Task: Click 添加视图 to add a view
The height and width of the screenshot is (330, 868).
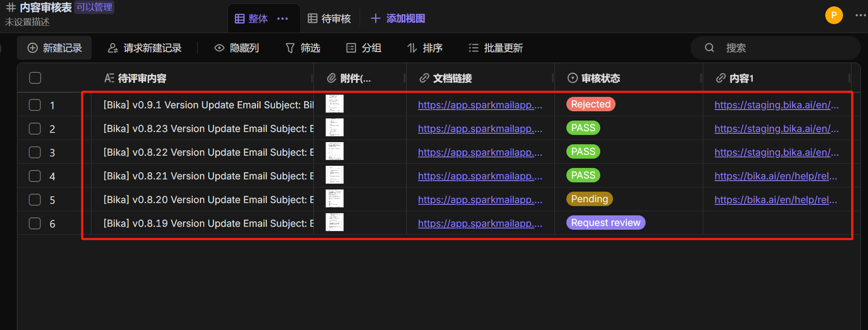Action: click(x=398, y=18)
